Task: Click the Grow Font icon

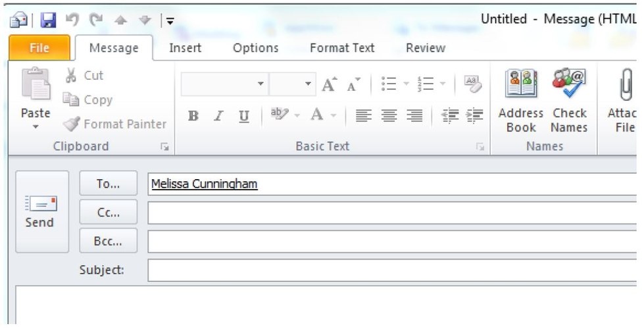Action: (329, 84)
